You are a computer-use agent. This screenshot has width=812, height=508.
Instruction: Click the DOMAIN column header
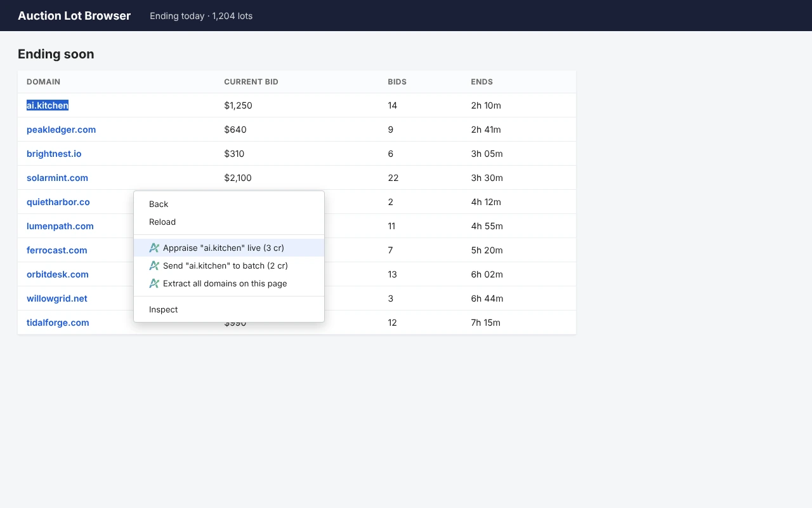coord(43,82)
